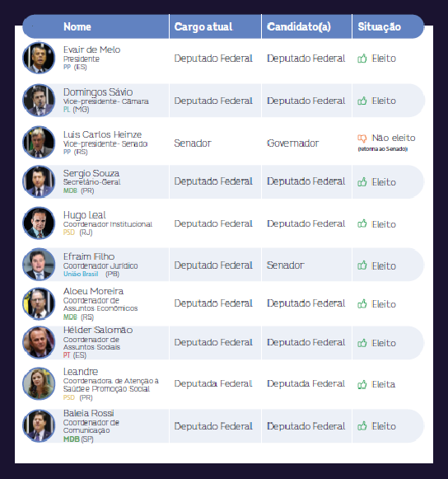Click Luis Carlos Heinze's portrait photo
The image size is (448, 479).
(x=39, y=143)
